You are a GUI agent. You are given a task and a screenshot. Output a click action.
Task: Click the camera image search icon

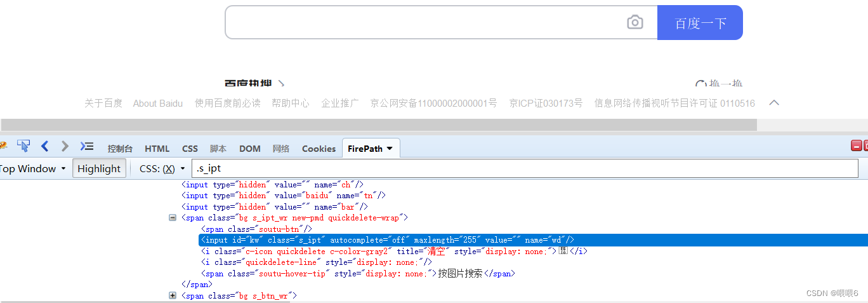pyautogui.click(x=635, y=23)
